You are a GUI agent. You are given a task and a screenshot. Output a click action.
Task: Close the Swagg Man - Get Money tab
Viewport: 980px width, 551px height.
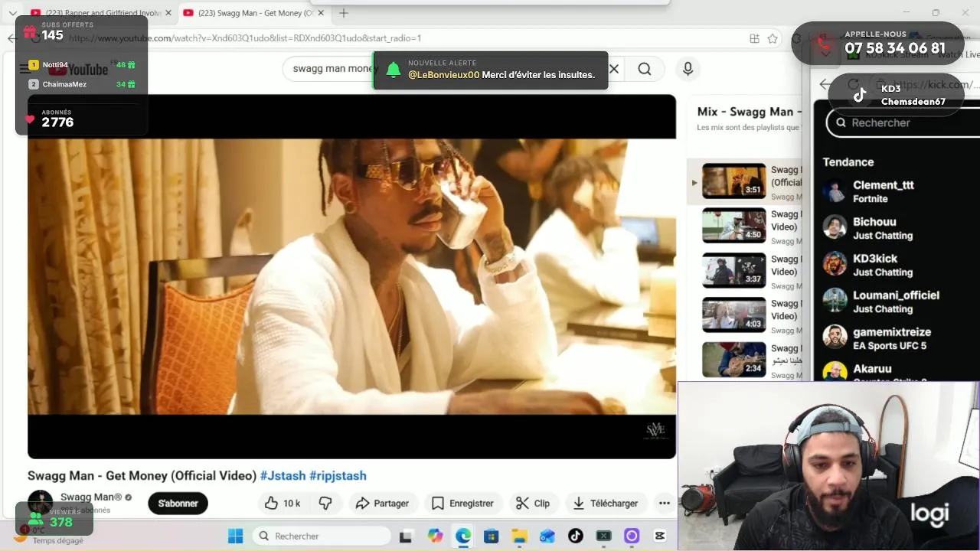point(321,13)
